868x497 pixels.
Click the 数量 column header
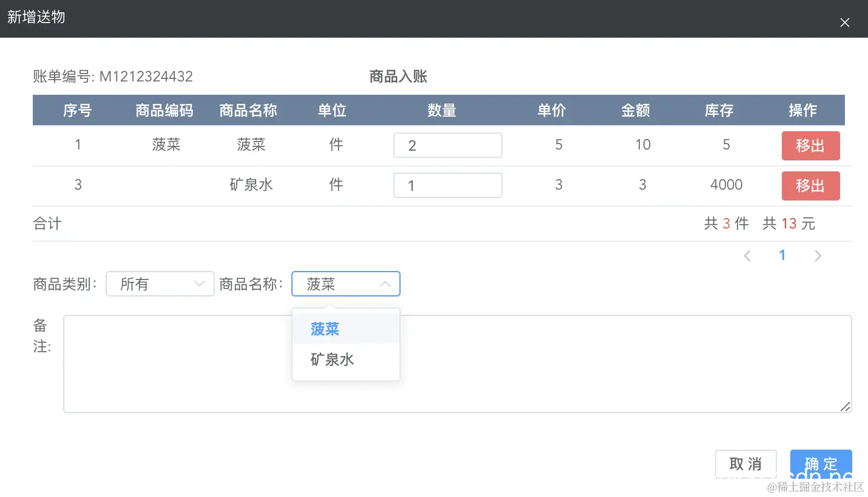tap(441, 110)
